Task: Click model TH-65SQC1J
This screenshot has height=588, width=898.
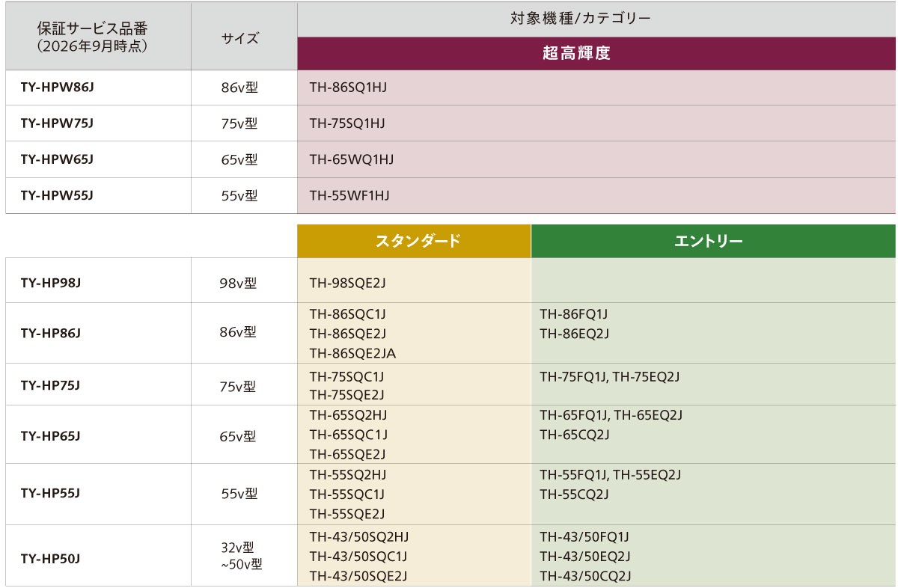Action: pyautogui.click(x=348, y=435)
